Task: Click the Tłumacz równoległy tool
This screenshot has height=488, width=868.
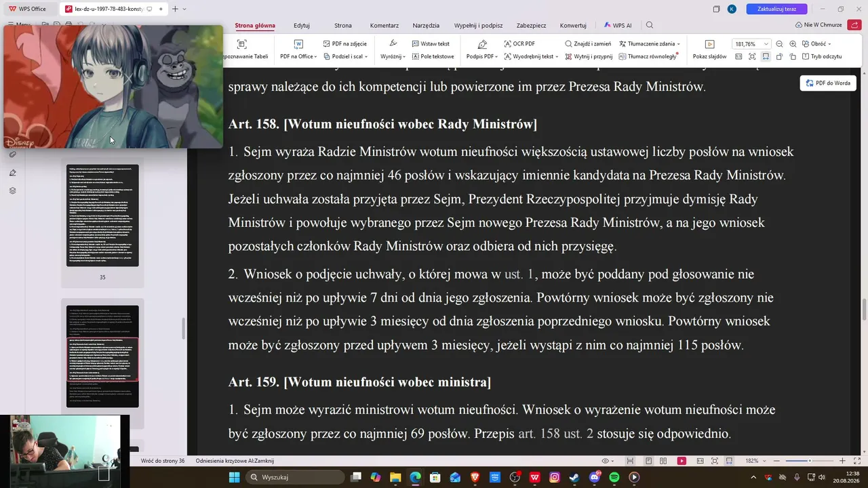Action: tap(647, 56)
